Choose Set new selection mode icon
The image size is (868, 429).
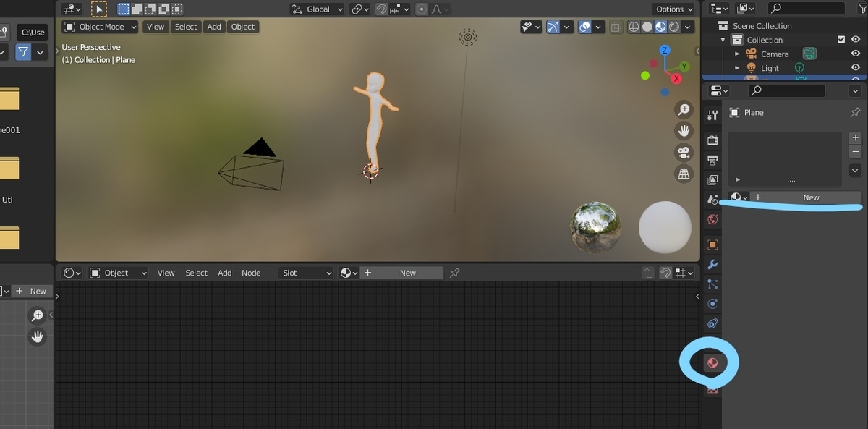tap(124, 9)
